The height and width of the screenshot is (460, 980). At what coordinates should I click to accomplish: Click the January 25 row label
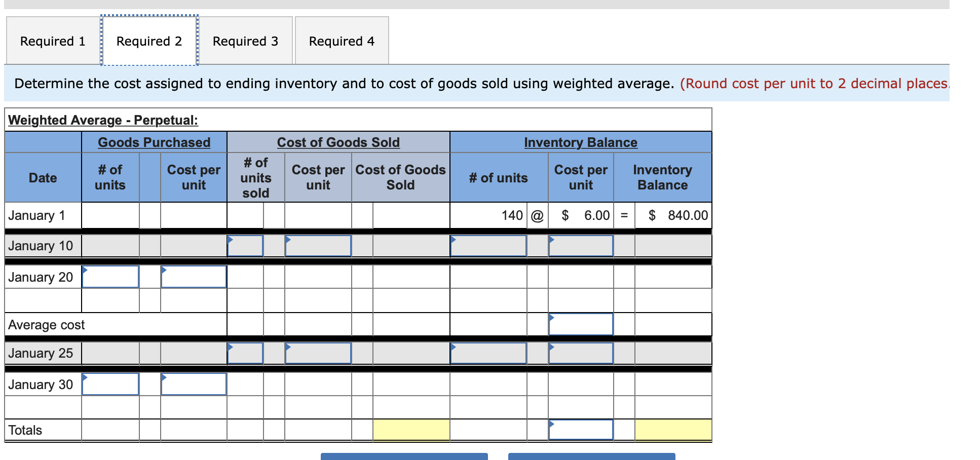coord(41,353)
